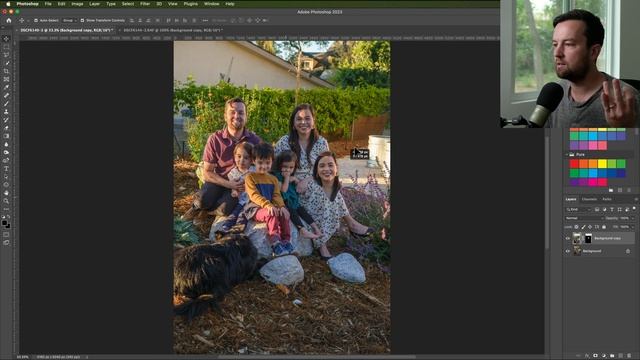
Task: Switch to the Channels tab
Action: 589,199
